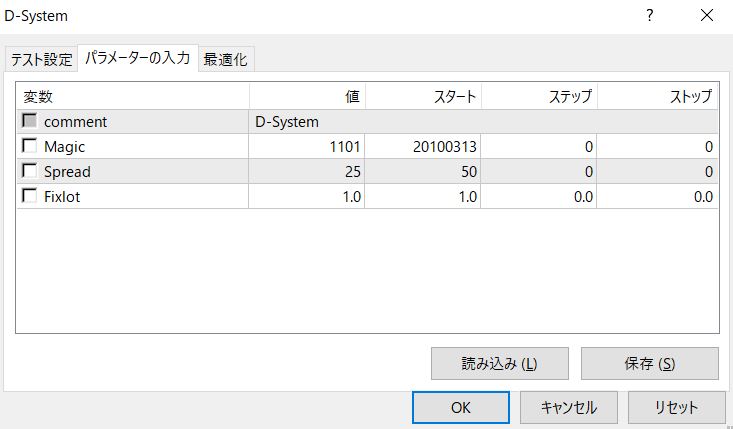
Task: Confirm with the OK button
Action: [x=460, y=408]
